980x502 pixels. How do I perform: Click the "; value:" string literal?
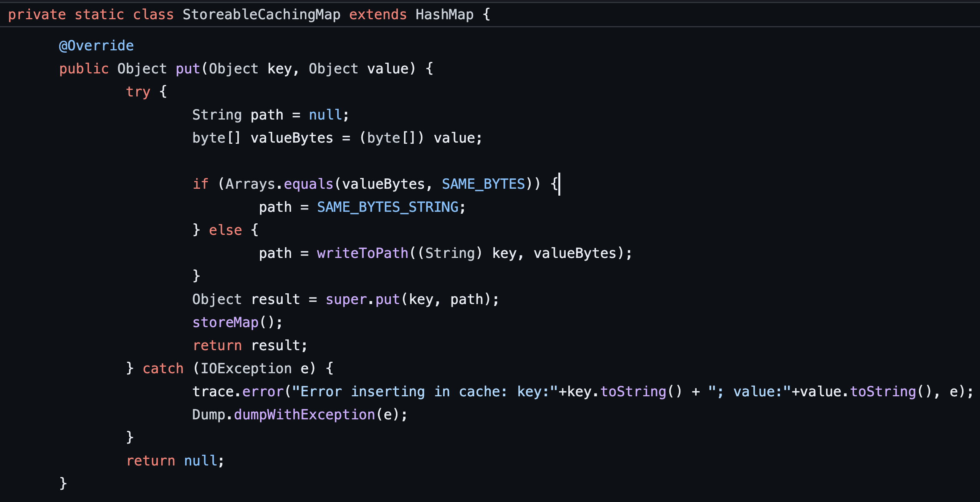pos(750,392)
